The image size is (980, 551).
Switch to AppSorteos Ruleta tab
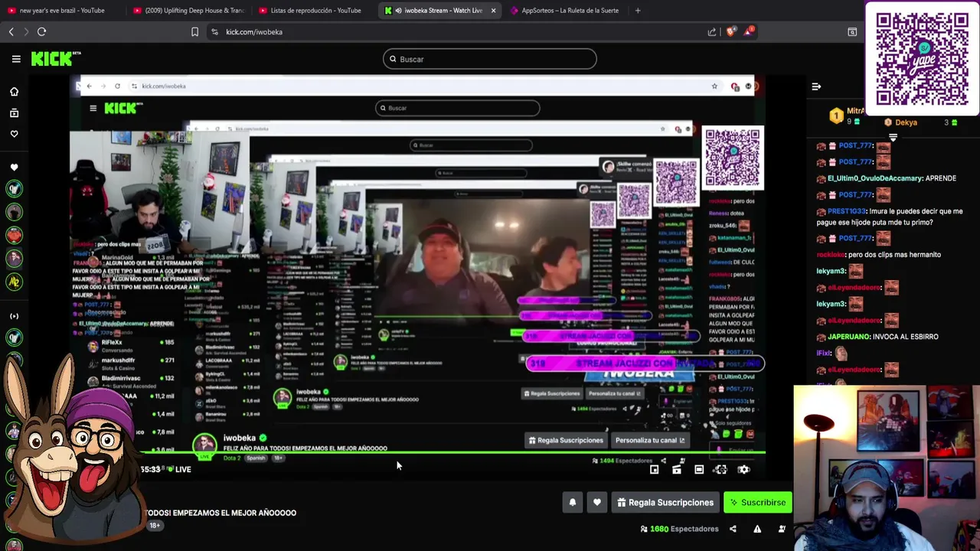tap(567, 11)
